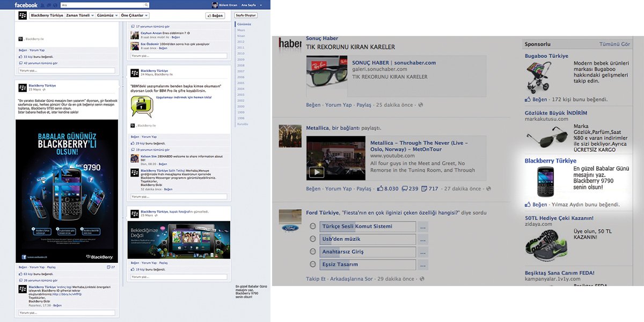Select 'Usb'den müzik' poll radio button
The height and width of the screenshot is (322, 644).
coord(313,239)
